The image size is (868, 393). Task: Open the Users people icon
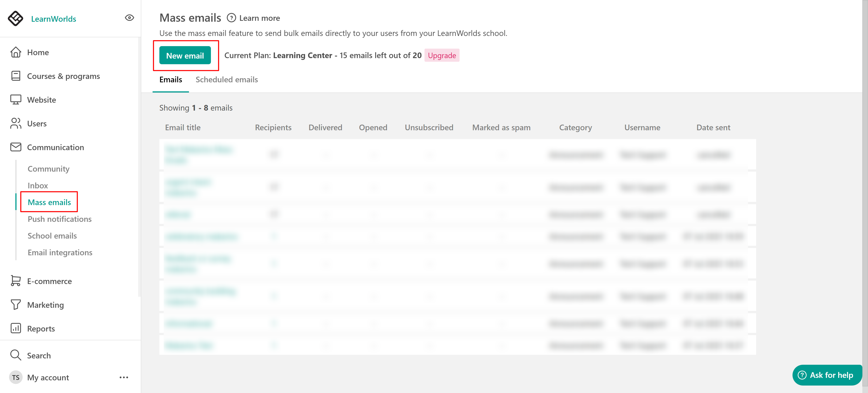16,123
